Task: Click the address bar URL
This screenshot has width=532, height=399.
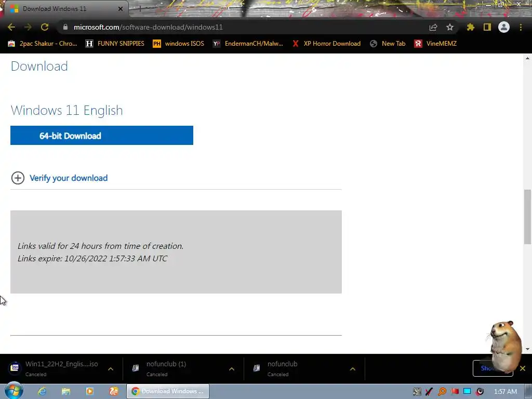Action: (x=148, y=27)
